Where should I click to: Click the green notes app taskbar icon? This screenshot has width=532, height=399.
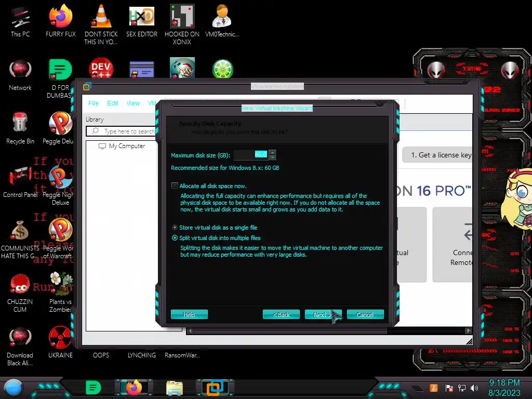(94, 388)
